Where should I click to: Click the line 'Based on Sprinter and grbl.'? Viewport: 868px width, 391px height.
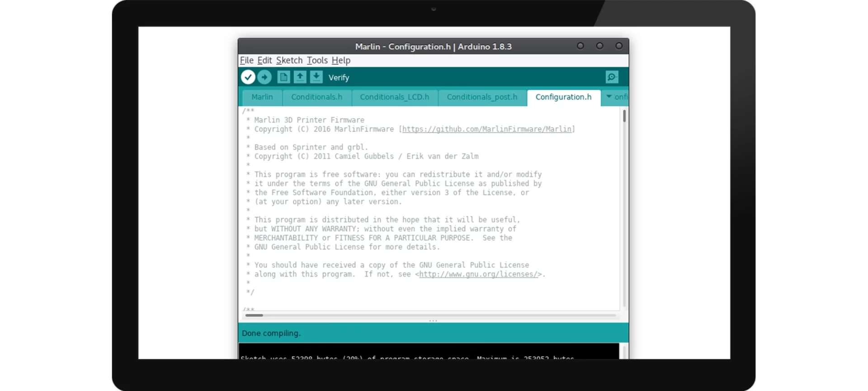click(x=311, y=148)
